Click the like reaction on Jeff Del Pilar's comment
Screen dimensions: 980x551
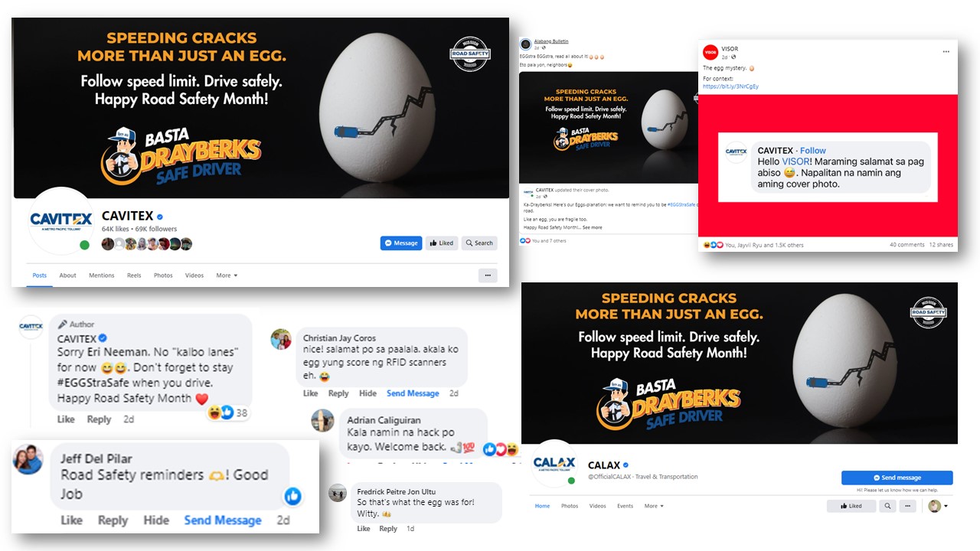click(292, 496)
